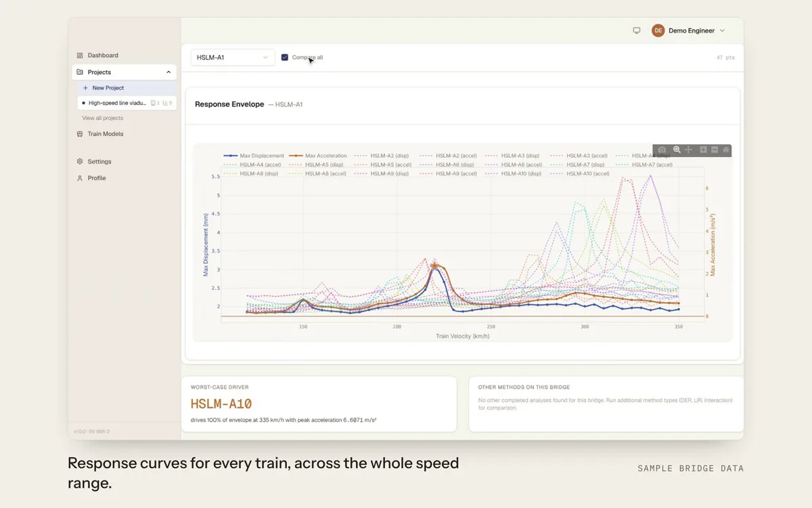The width and height of the screenshot is (812, 508).
Task: Toggle Max Acceleration legend series
Action: point(318,156)
